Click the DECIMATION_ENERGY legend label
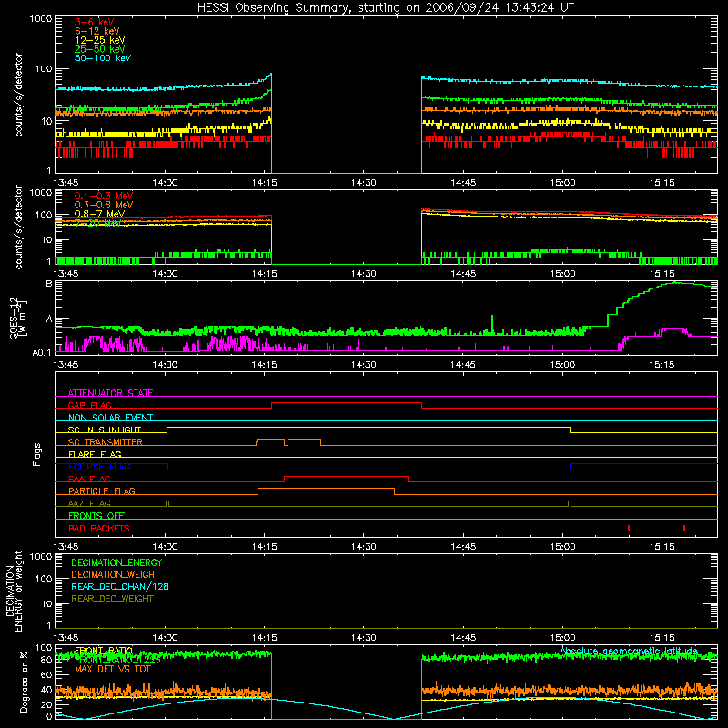Image resolution: width=728 pixels, height=728 pixels. pyautogui.click(x=116, y=562)
